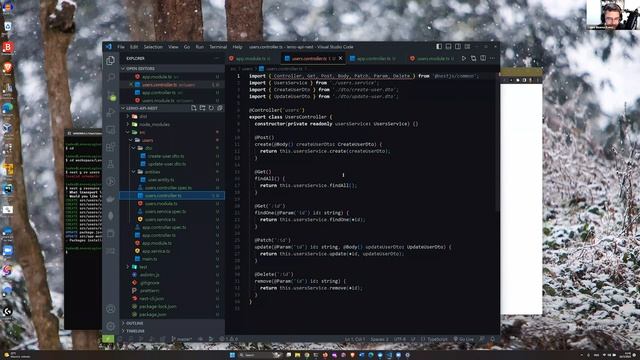Click New Folder icon in project header
This screenshot has height=360, width=640.
202,108
